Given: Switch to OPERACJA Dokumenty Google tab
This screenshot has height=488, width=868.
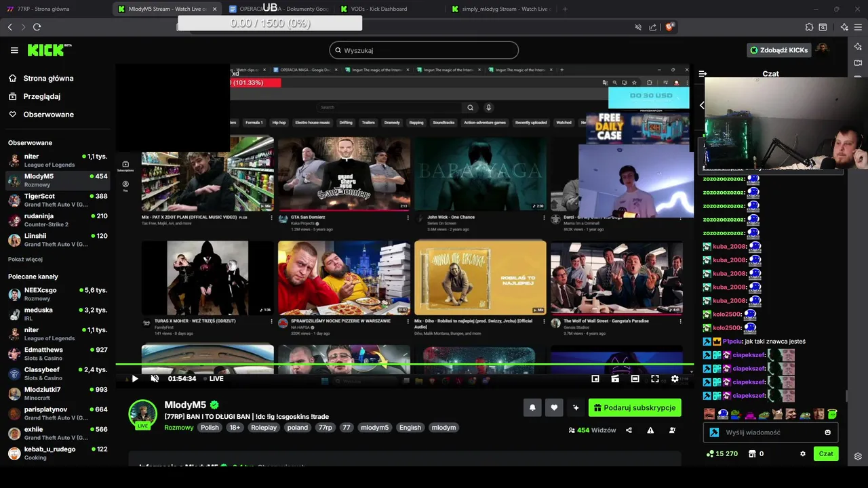Looking at the screenshot, I should [x=279, y=9].
